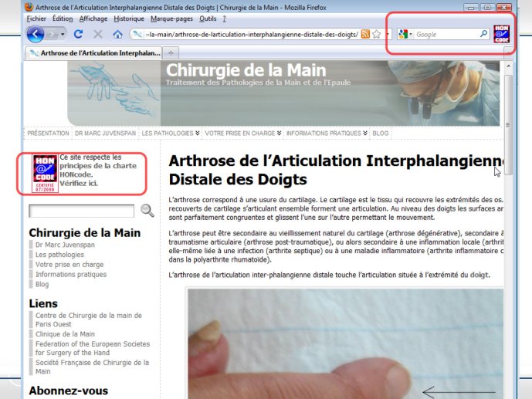This screenshot has width=532, height=399.
Task: Open the ? help menu
Action: 224,19
